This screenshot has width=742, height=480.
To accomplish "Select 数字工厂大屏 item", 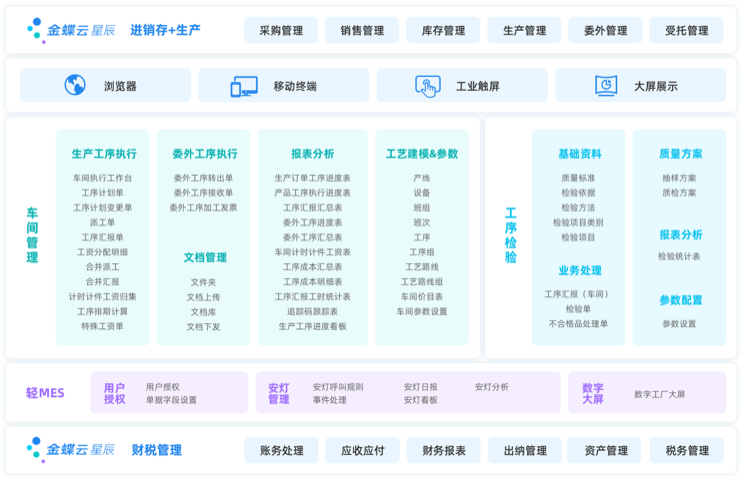I will [x=660, y=394].
